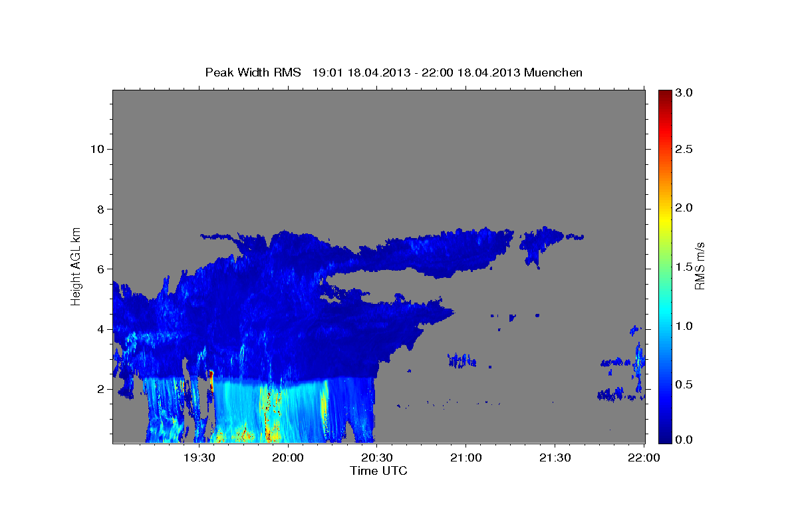Click the height axis value 2
798x532 pixels.
[100, 389]
